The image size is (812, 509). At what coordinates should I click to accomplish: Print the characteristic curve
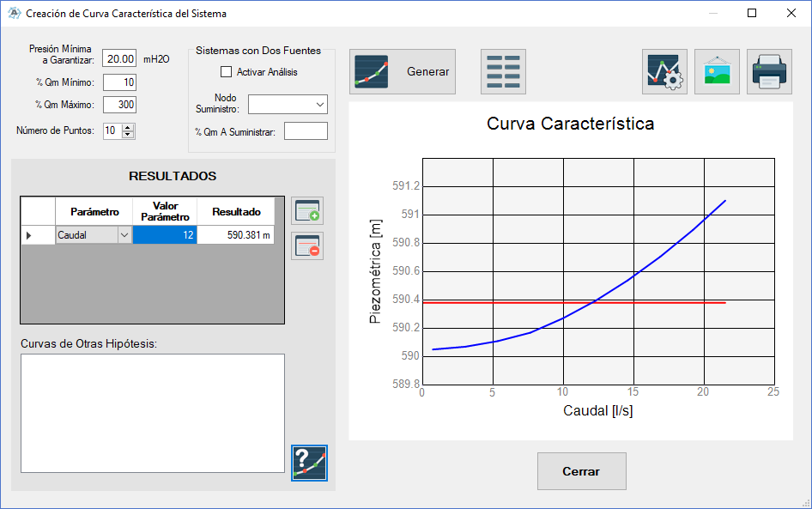[770, 72]
